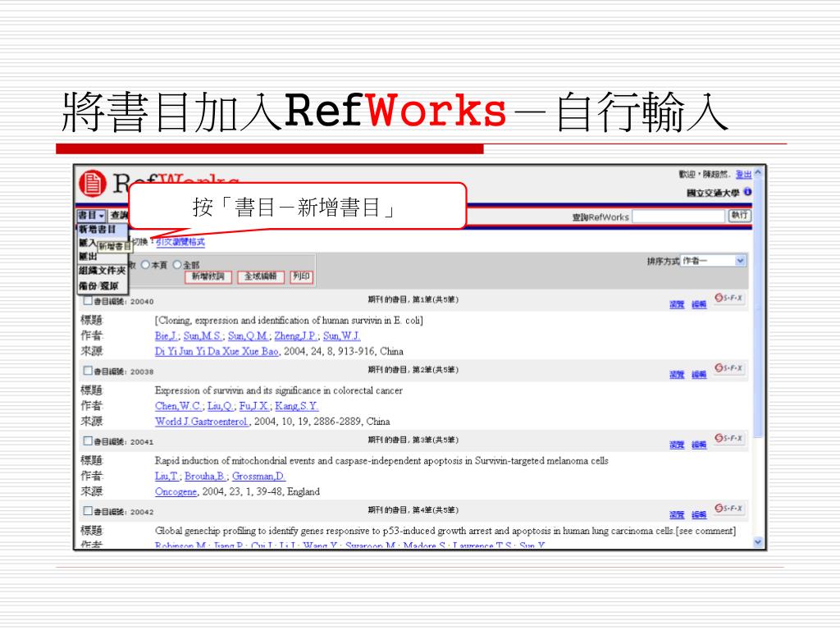Open source link Oncogene
The width and height of the screenshot is (840, 630).
(176, 492)
